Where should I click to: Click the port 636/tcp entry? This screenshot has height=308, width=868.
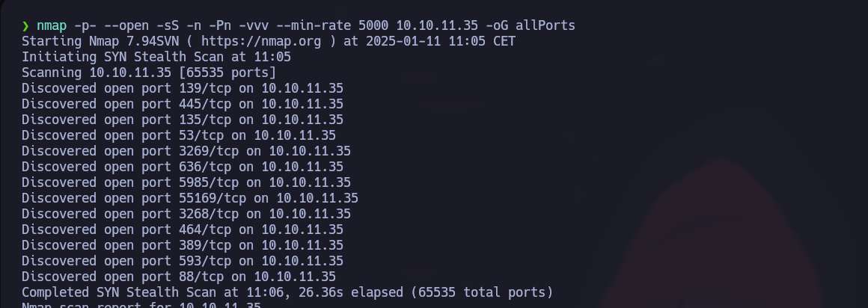[182, 167]
